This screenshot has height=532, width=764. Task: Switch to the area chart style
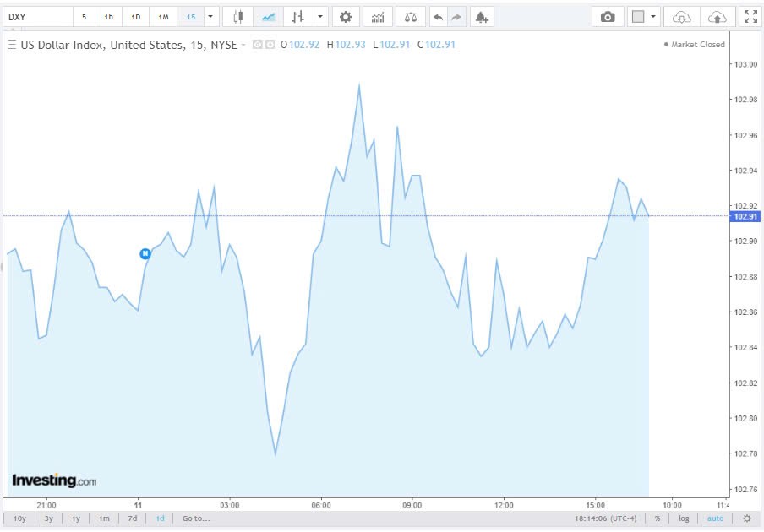pos(268,17)
